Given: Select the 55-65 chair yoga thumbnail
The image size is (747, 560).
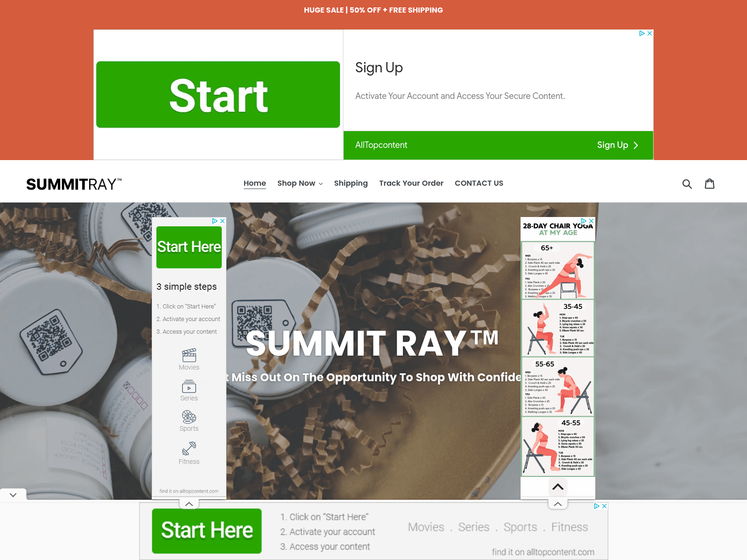Looking at the screenshot, I should click(x=558, y=386).
